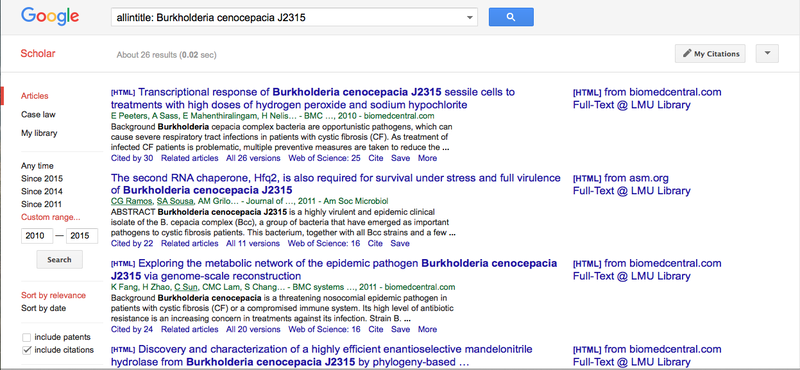Viewport: 800px width, 370px height.
Task: Click the end year field showing 2015
Action: coord(82,236)
